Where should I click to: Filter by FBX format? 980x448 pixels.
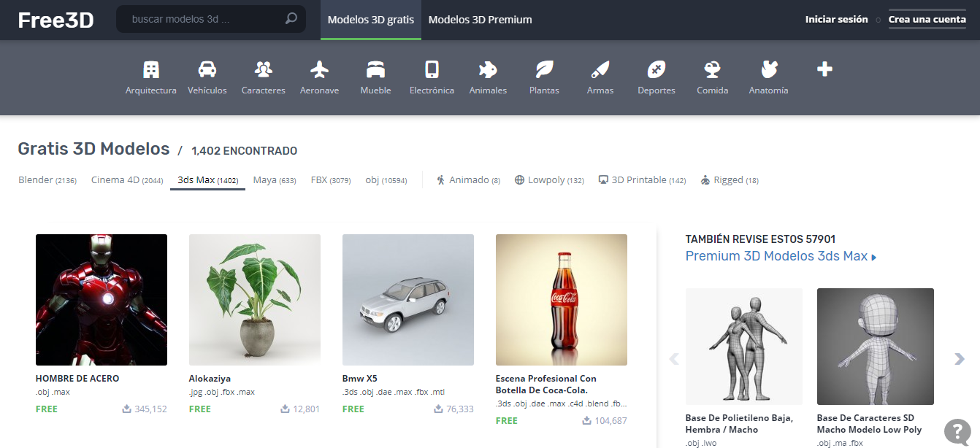click(x=331, y=180)
